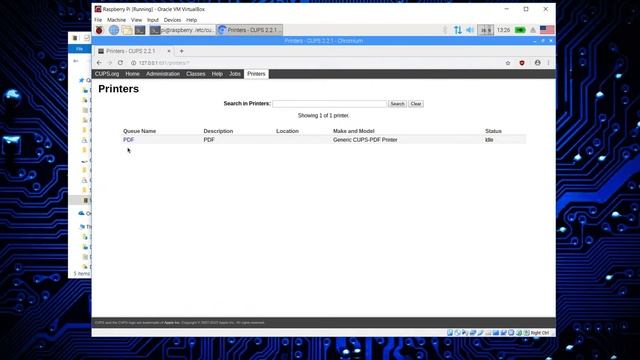Click the US flag keyboard layout icon

coord(547,30)
